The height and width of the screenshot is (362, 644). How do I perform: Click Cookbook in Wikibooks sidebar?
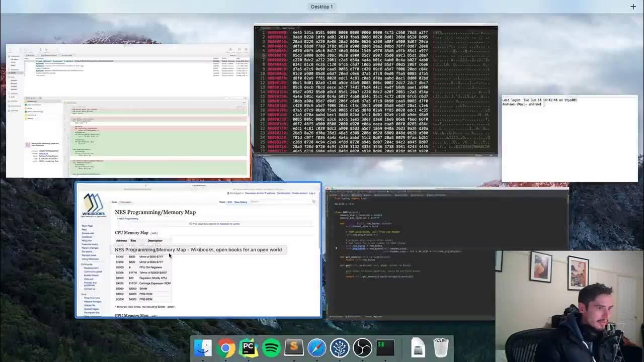coord(87,237)
